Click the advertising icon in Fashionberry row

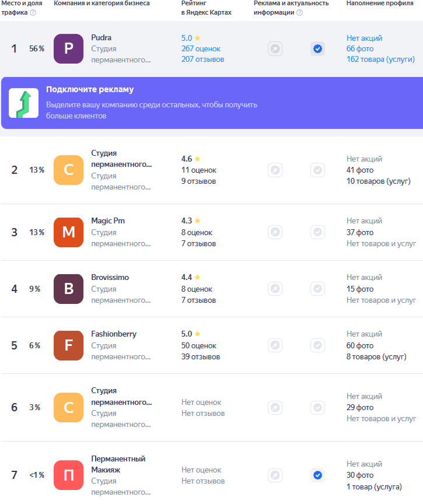click(275, 345)
